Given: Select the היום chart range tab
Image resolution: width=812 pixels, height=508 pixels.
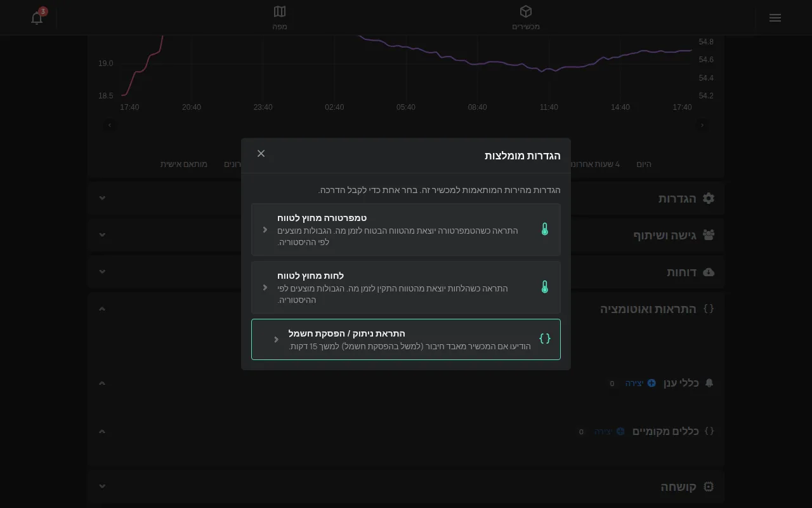Looking at the screenshot, I should point(644,164).
